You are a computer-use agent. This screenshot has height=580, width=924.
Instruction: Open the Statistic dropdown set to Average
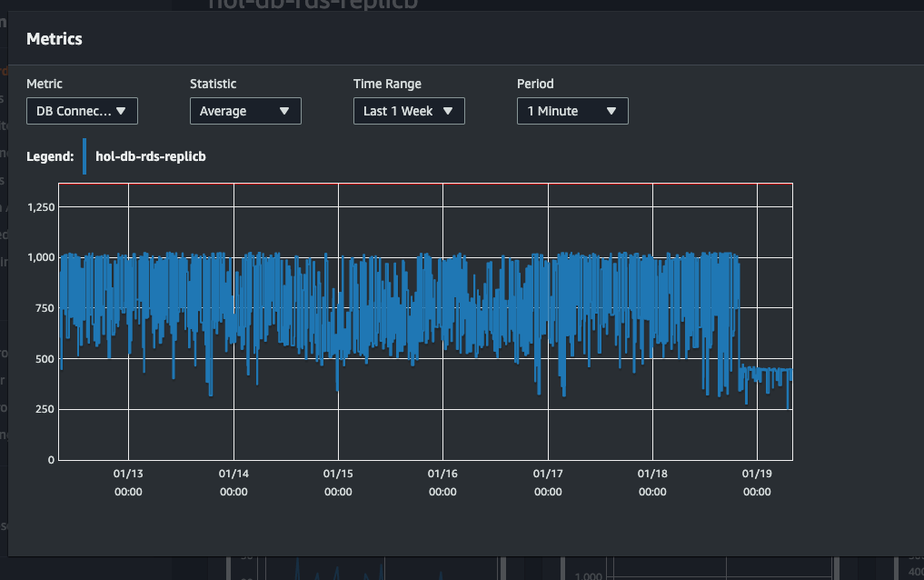click(x=245, y=111)
